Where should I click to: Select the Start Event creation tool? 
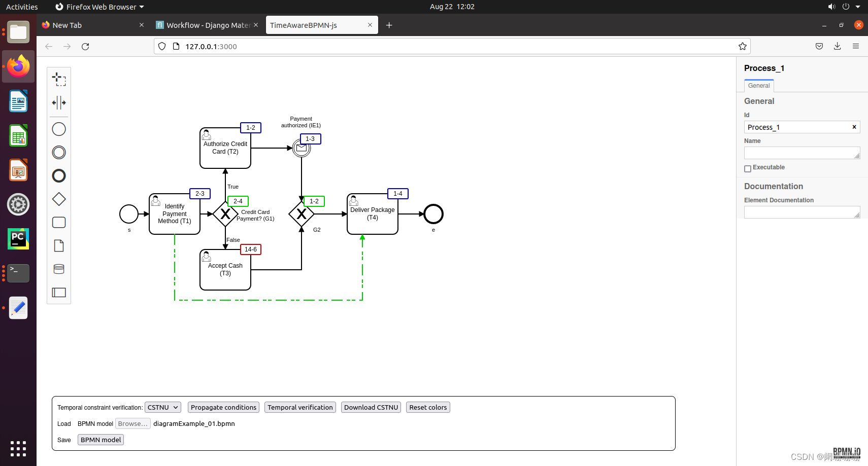pos(59,129)
